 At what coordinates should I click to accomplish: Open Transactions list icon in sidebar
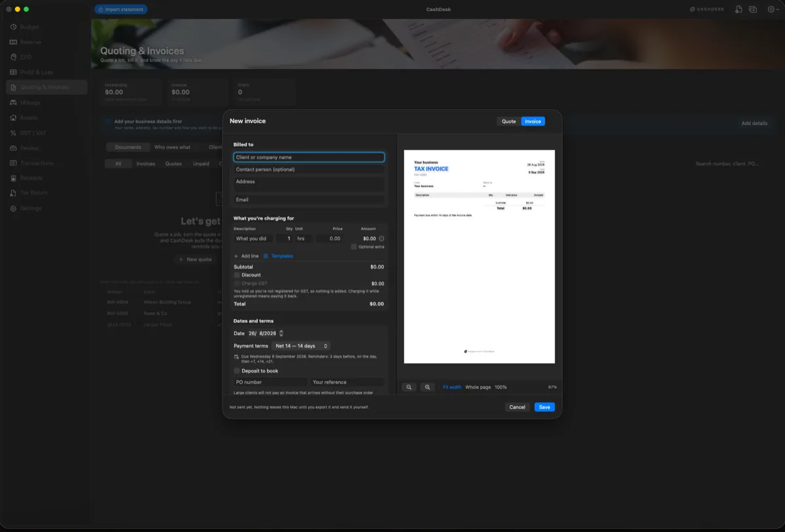13,163
